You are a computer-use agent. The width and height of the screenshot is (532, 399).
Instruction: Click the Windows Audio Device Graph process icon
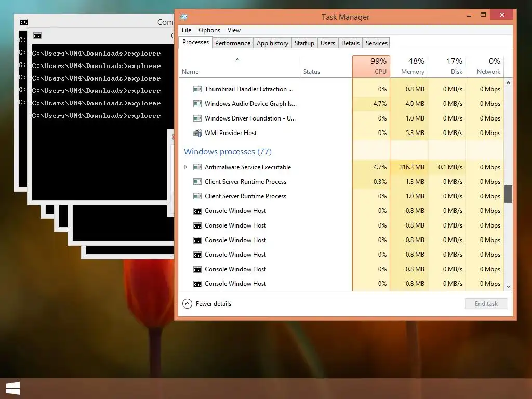tap(197, 104)
